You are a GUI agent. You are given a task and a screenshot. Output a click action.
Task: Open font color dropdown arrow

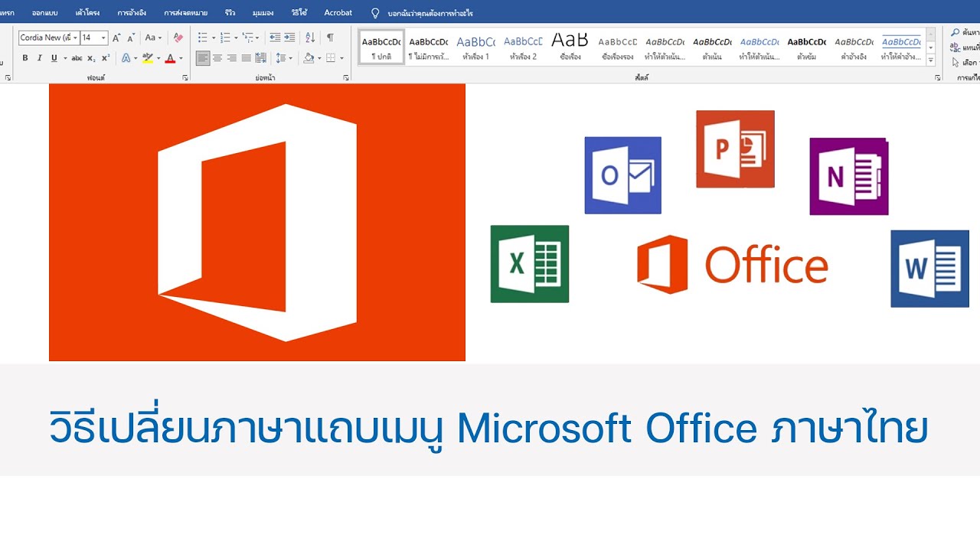click(181, 58)
